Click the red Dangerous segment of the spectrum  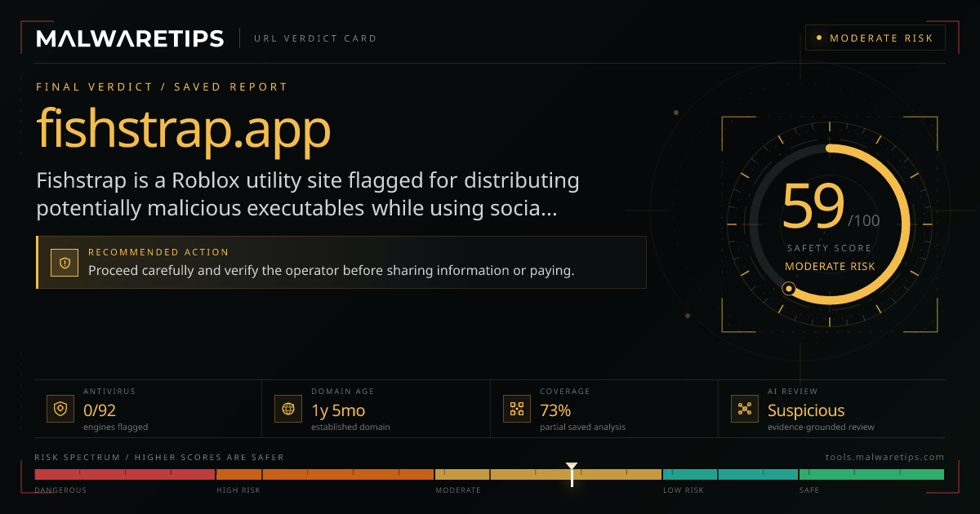click(x=124, y=474)
